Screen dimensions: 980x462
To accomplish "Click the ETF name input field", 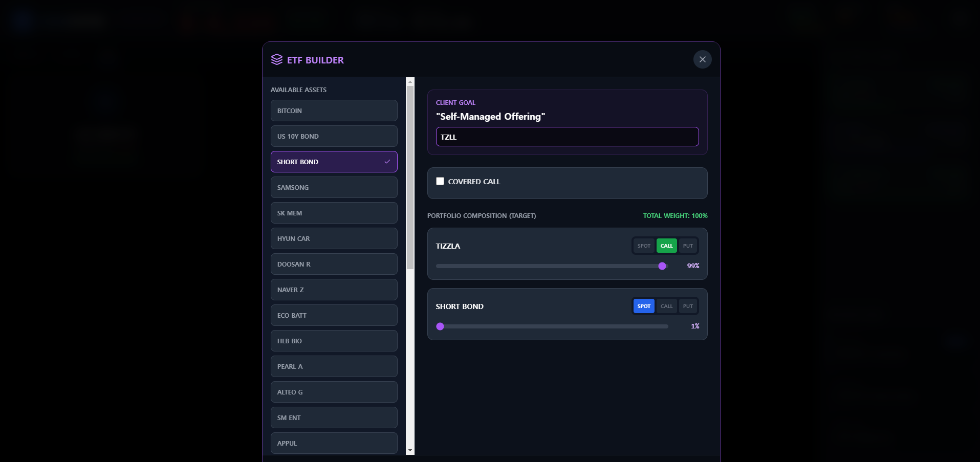I will click(x=567, y=137).
